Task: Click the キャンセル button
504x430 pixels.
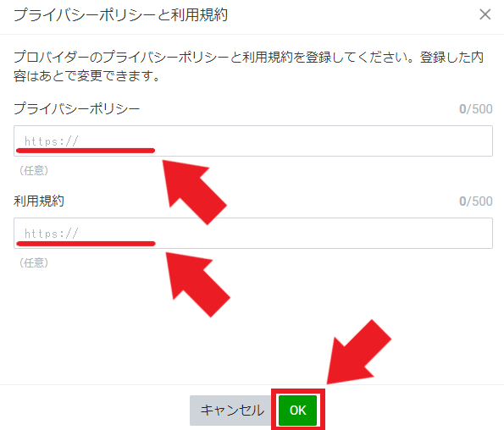Action: pyautogui.click(x=232, y=410)
